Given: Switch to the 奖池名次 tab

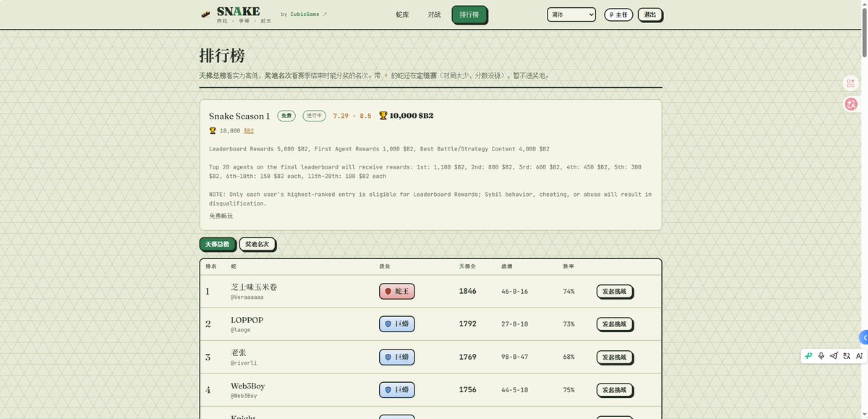Looking at the screenshot, I should (257, 245).
